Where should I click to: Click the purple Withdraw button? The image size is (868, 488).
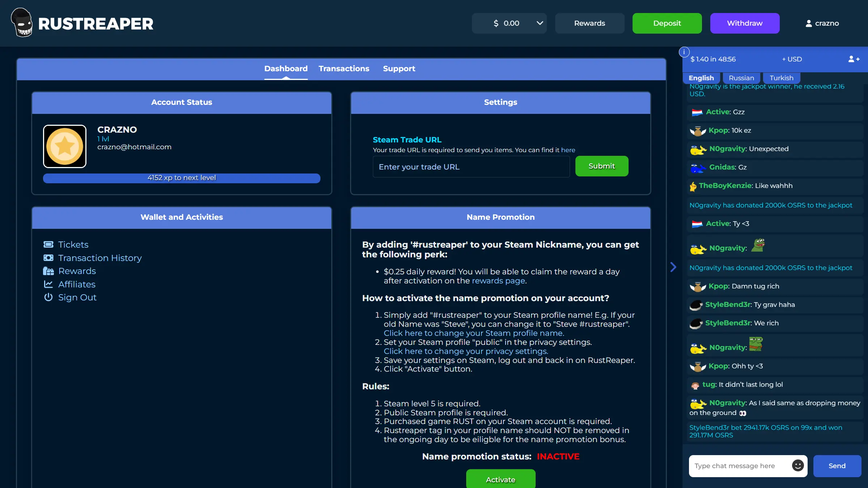click(745, 23)
